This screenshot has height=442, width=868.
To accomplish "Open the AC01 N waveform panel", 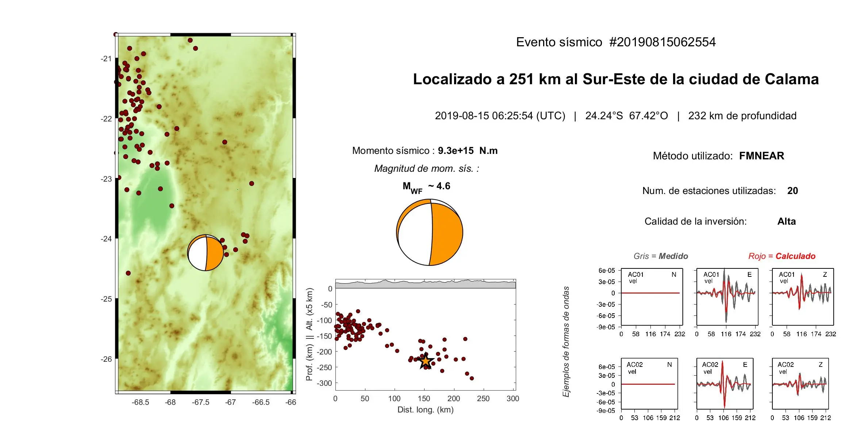I will tap(652, 297).
